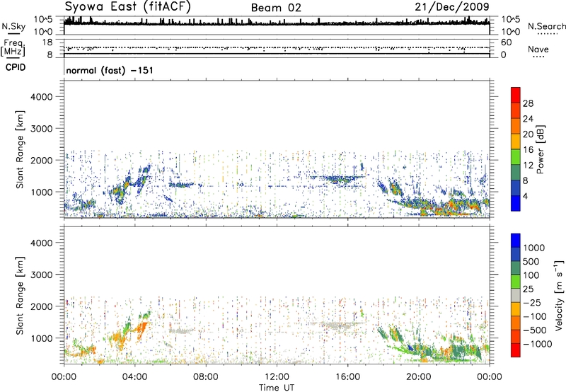Pick dark blue top of velocity colorbar
566x392 pixels.
(x=516, y=241)
